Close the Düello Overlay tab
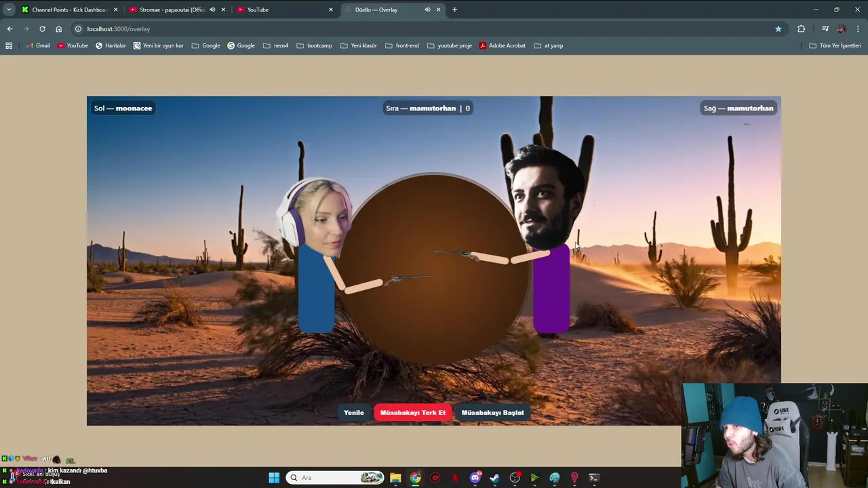Image resolution: width=868 pixels, height=488 pixels. pyautogui.click(x=438, y=9)
